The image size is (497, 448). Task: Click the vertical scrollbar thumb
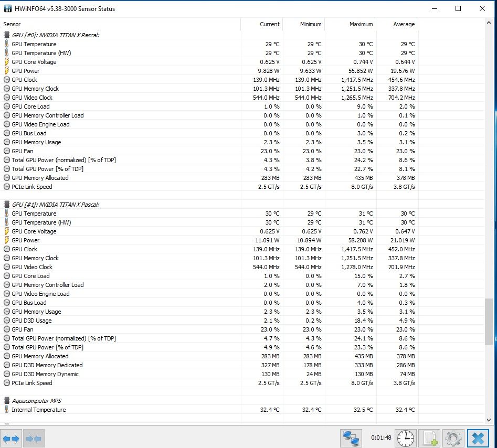click(489, 322)
